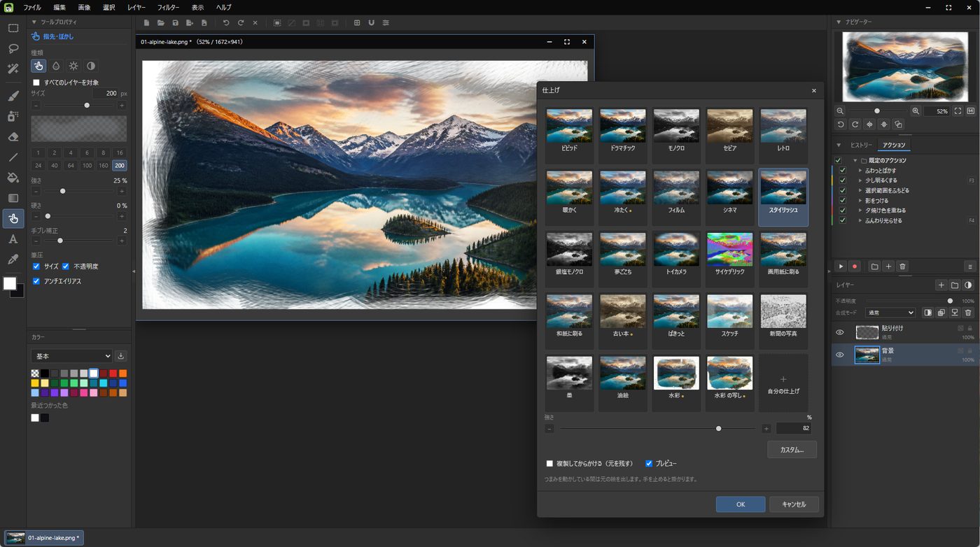Select the gradient tool
Viewport: 980px width, 547px height.
tap(13, 198)
